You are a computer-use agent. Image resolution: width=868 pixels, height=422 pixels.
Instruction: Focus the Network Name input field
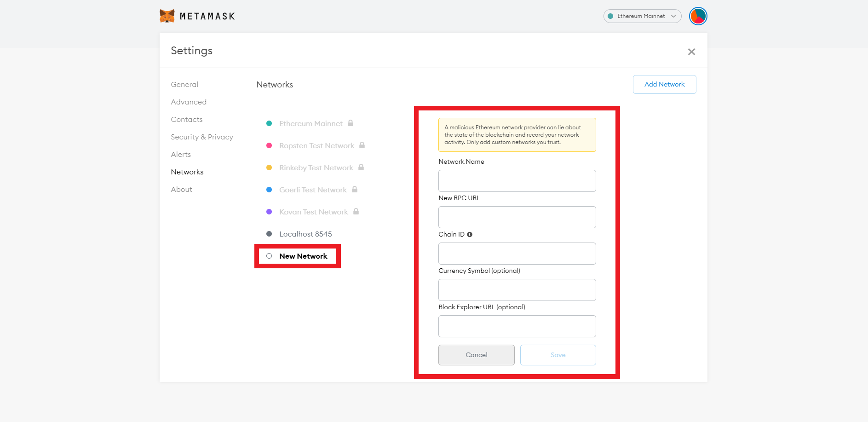pos(517,181)
